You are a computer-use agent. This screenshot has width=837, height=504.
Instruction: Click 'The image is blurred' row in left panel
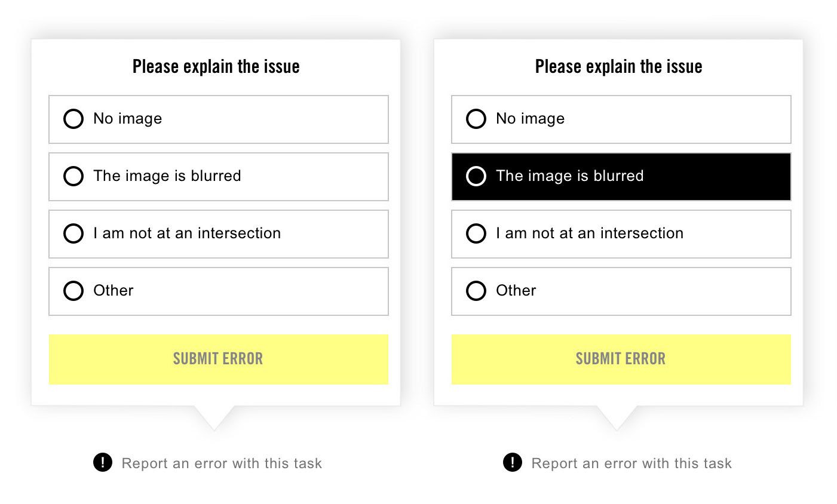(x=219, y=177)
